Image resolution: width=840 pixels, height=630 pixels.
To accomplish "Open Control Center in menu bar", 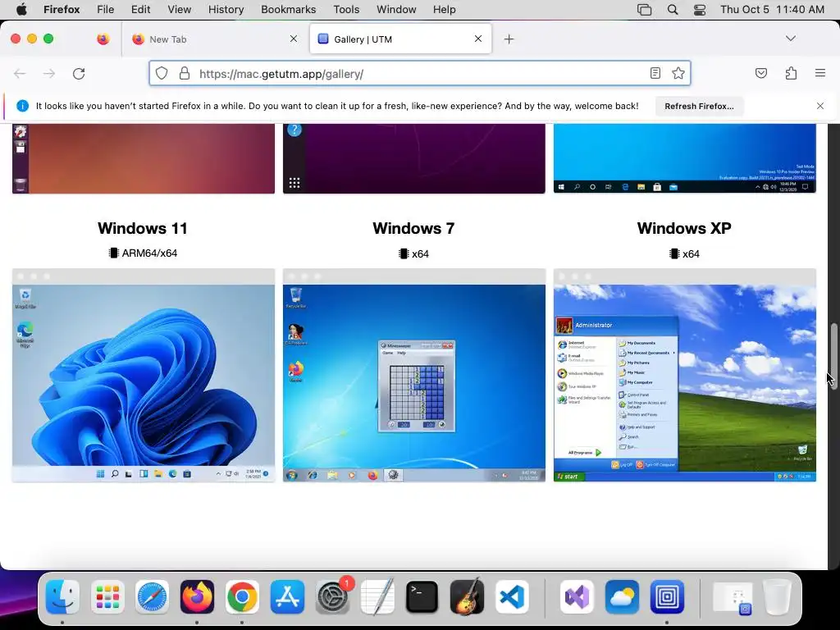I will [700, 9].
